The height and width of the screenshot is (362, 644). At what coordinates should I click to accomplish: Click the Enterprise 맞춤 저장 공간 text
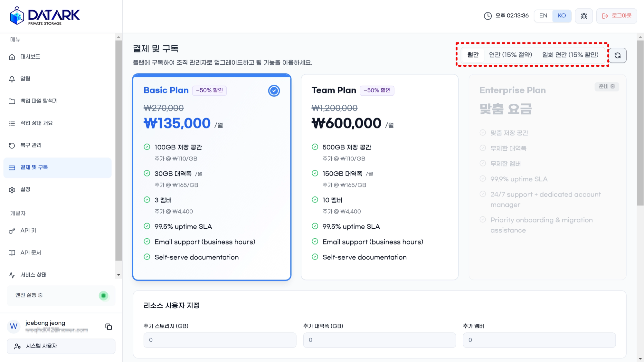click(x=509, y=133)
